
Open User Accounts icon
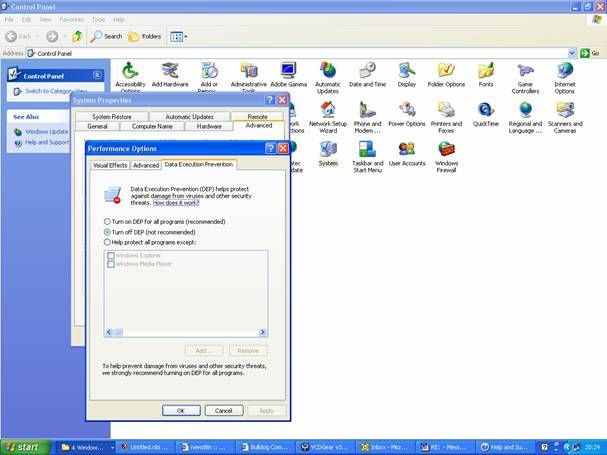pos(406,154)
